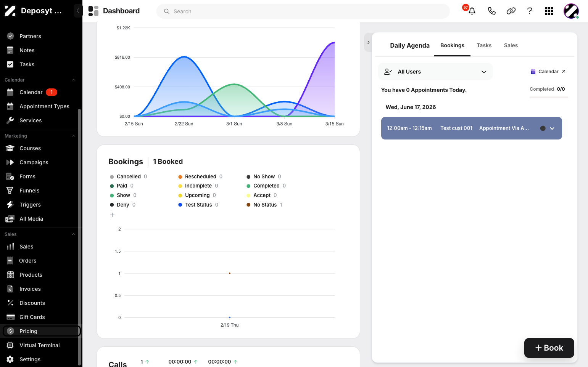Open Notes in the sidebar

pyautogui.click(x=27, y=50)
